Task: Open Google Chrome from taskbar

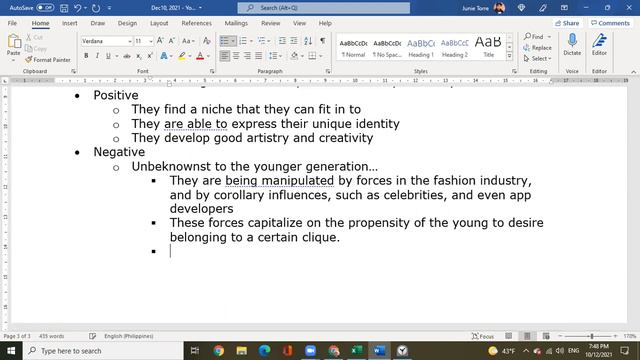Action: (x=218, y=351)
